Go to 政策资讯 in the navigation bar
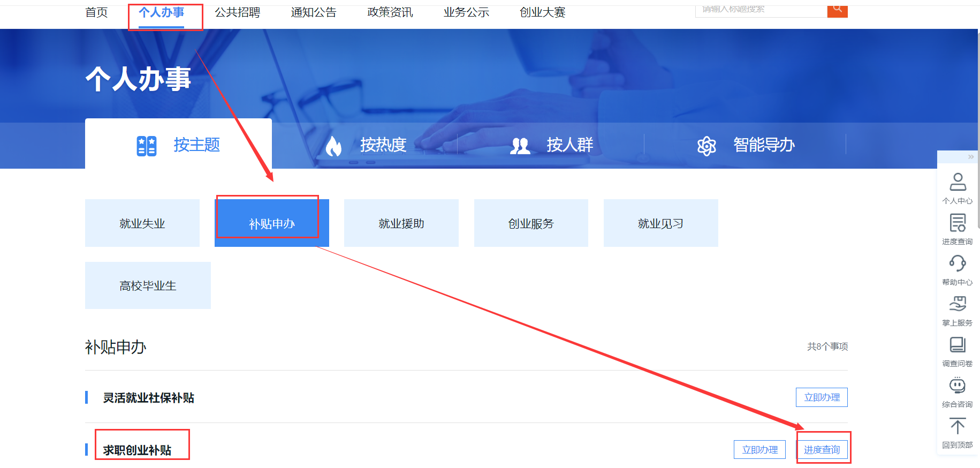 click(390, 12)
